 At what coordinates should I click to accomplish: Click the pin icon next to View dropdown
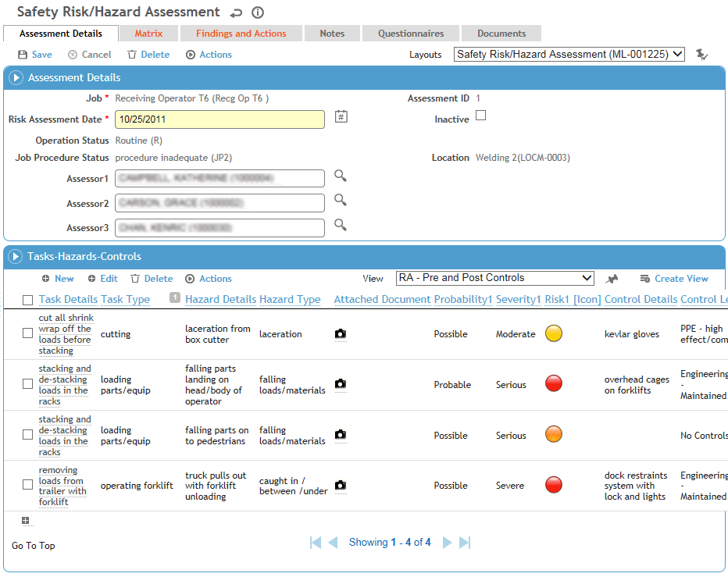[612, 279]
